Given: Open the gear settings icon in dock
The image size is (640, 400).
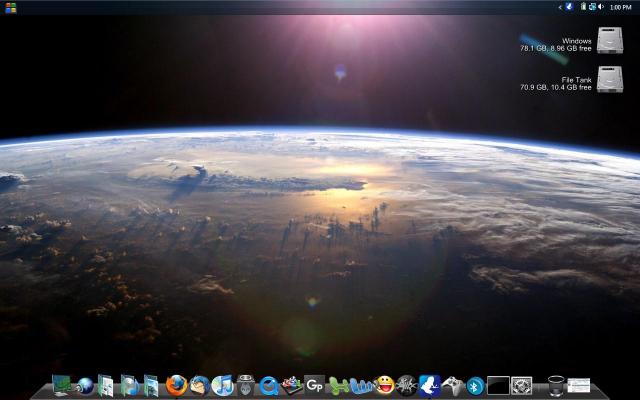Looking at the screenshot, I should (x=522, y=385).
